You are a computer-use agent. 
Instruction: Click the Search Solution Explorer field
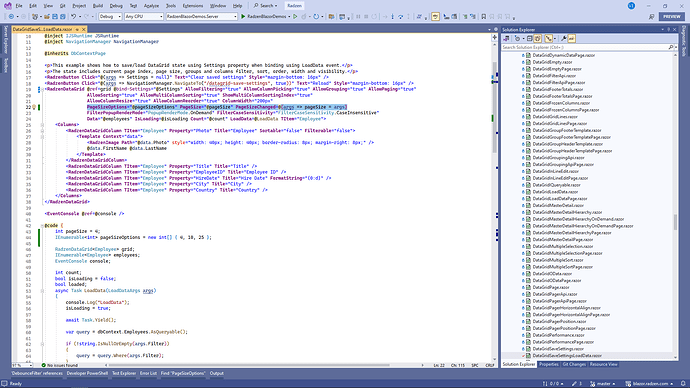(584, 47)
